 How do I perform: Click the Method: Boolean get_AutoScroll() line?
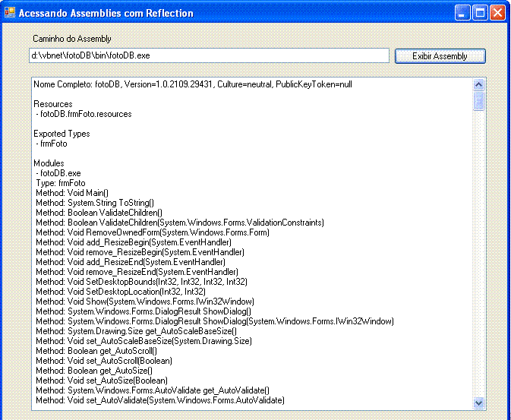[96, 351]
